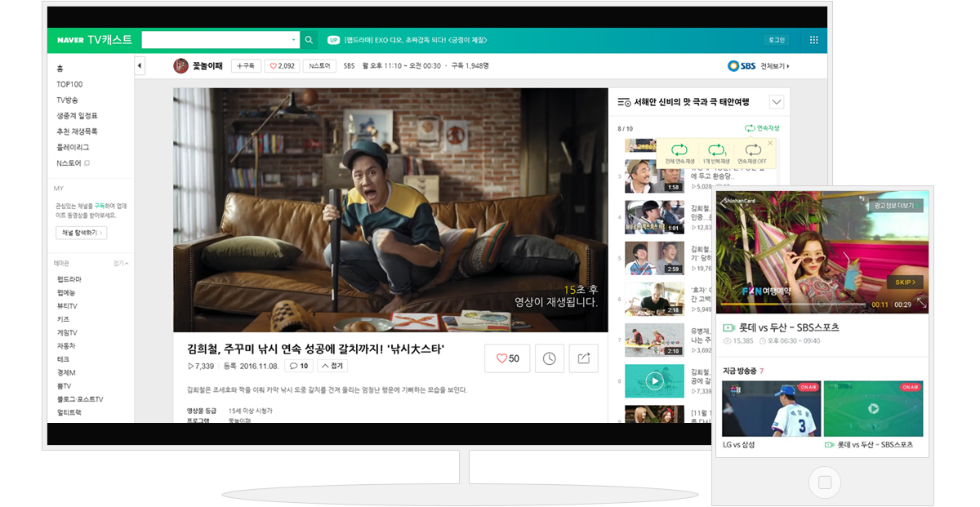Click the play icon on the teal playlist thumbnail
The image size is (980, 507).
coord(654,380)
